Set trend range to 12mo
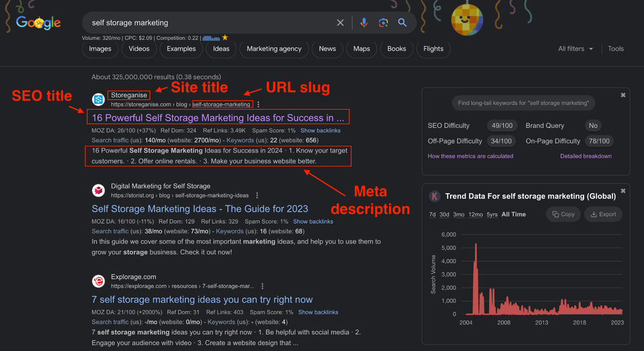Viewport: 644px width, 351px height. [x=476, y=214]
